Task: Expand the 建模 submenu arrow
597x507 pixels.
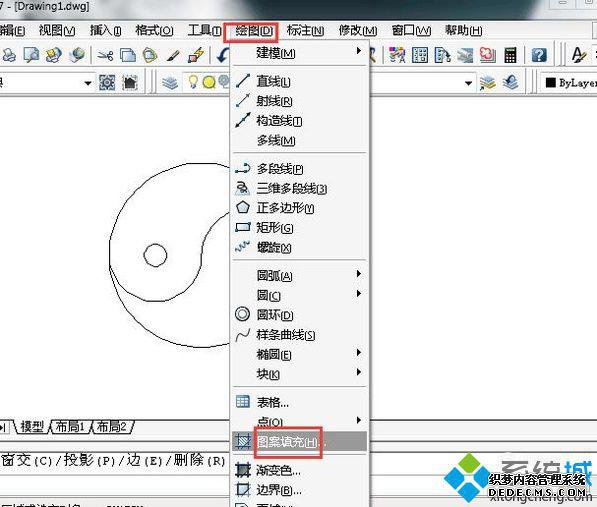Action: pos(359,50)
